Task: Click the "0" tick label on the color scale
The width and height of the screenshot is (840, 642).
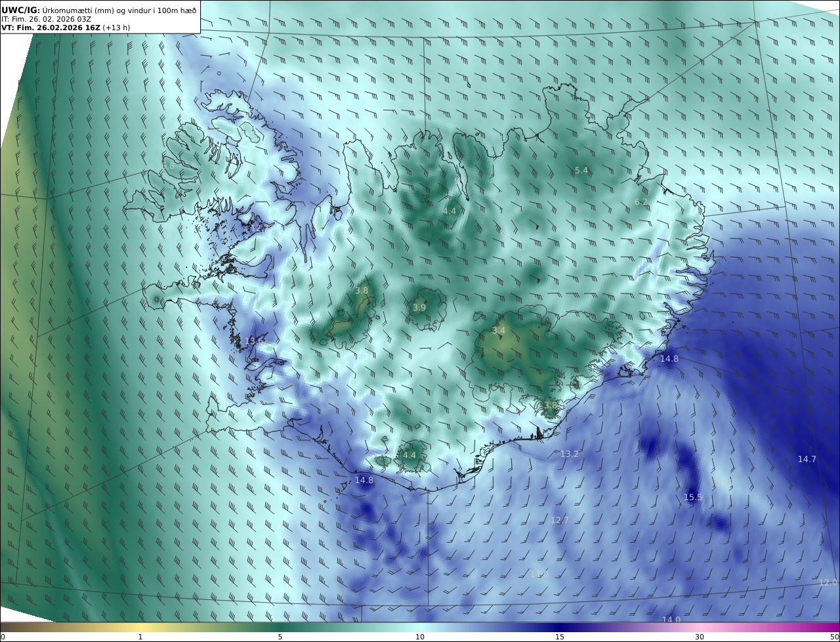Action: point(3,637)
